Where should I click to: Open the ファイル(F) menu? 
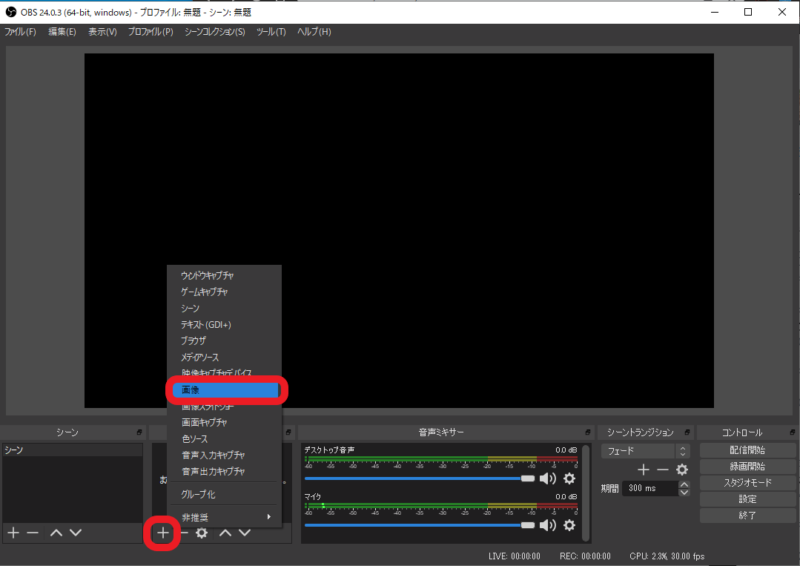pos(20,32)
